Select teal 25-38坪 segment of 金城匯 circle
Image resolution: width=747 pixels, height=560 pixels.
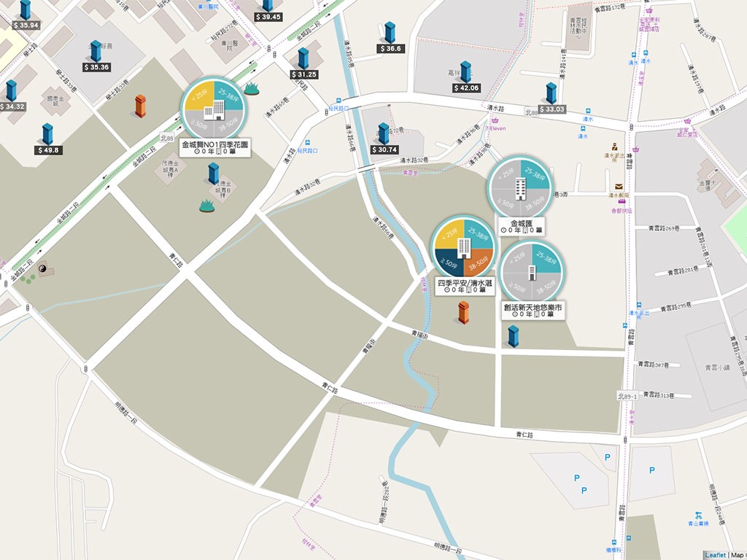point(535,175)
